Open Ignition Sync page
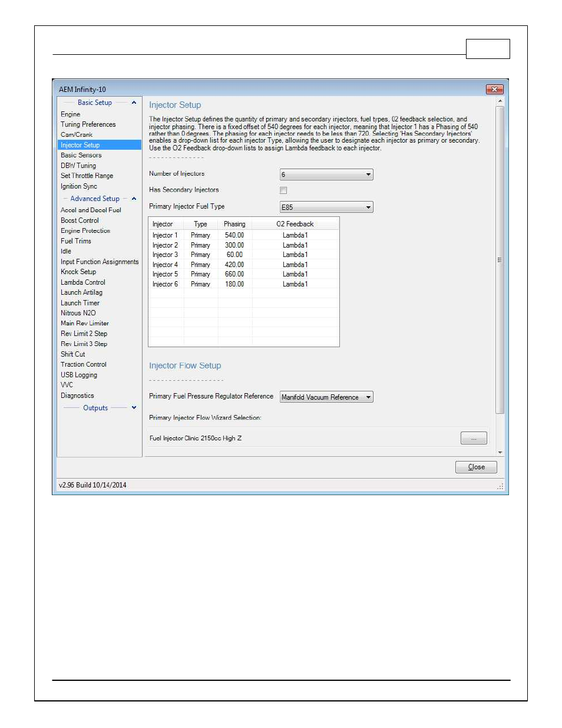Image resolution: width=562 pixels, height=728 pixels. coord(79,186)
